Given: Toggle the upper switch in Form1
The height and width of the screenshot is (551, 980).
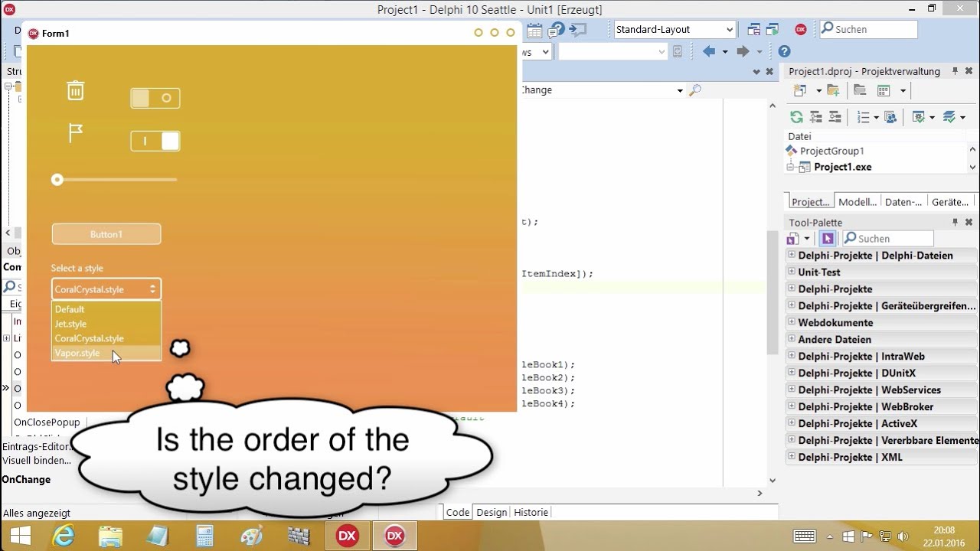Looking at the screenshot, I should 155,98.
